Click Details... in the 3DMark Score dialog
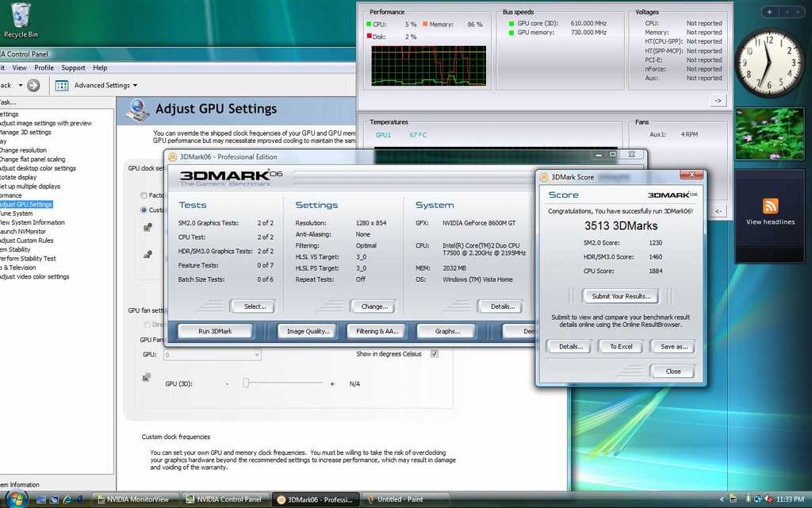This screenshot has width=812, height=508. click(x=569, y=347)
